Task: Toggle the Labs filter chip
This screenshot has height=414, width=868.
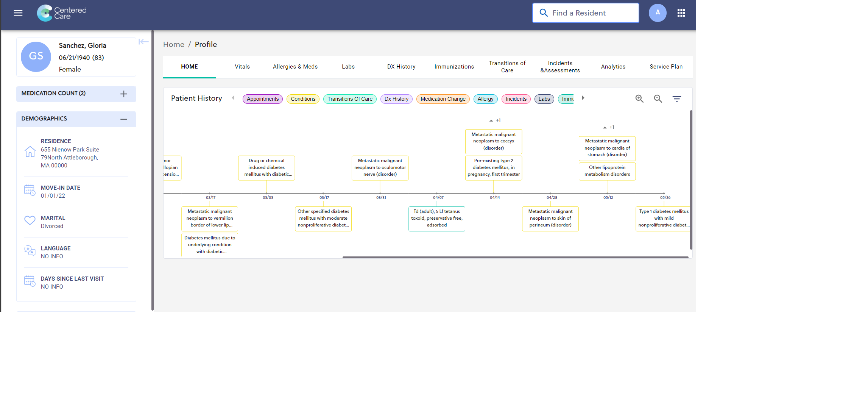Action: coord(544,99)
